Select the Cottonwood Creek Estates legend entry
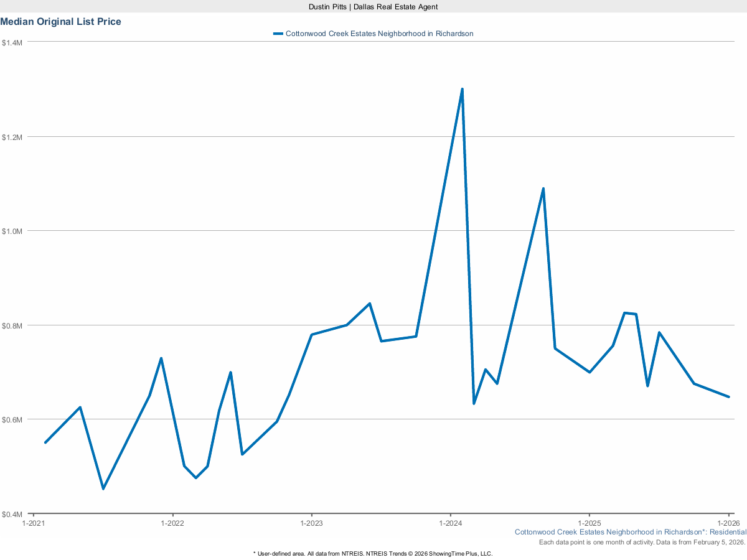The width and height of the screenshot is (747, 560). [x=380, y=34]
